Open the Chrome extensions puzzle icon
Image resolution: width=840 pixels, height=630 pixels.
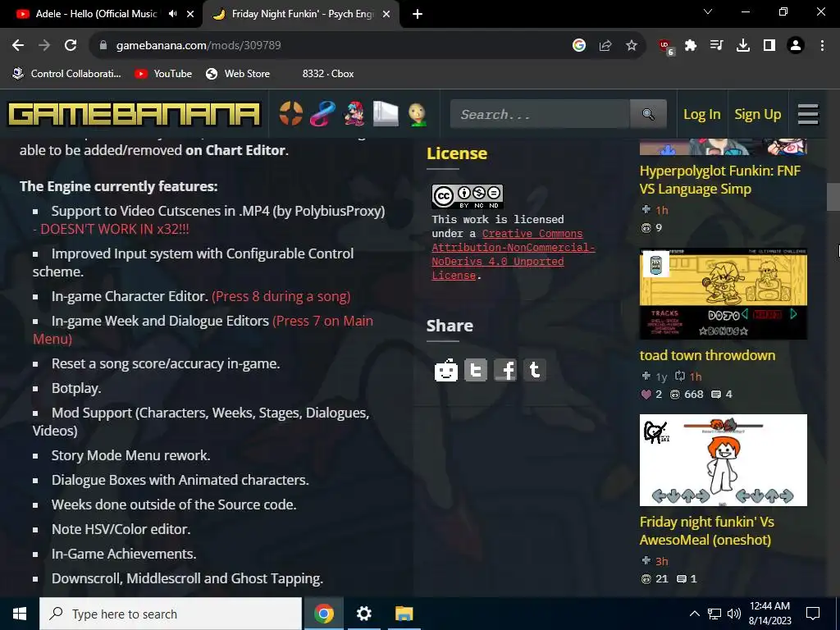[x=691, y=46]
